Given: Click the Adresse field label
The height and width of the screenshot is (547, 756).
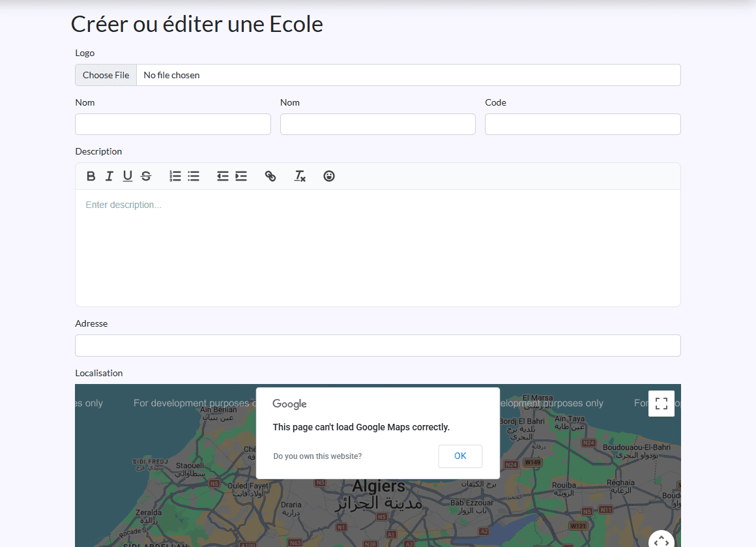Looking at the screenshot, I should pyautogui.click(x=91, y=323).
